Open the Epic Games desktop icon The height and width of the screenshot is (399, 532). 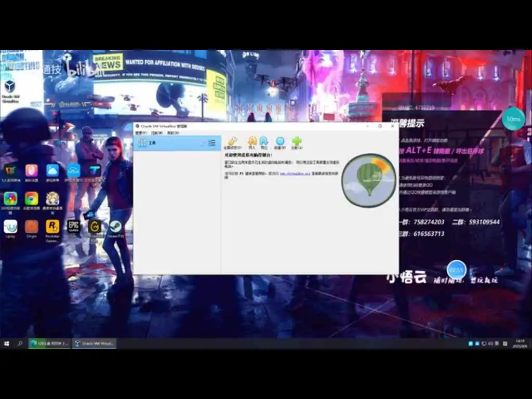point(73,229)
